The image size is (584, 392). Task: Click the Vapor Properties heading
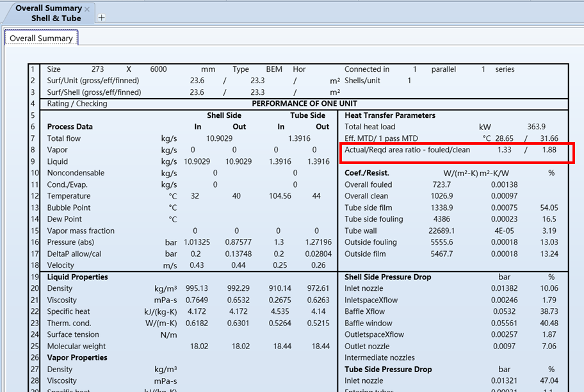click(77, 357)
